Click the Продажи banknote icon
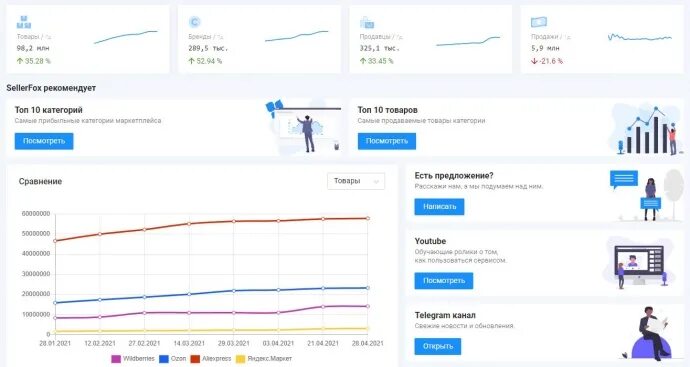This screenshot has height=367, width=690. (x=539, y=22)
